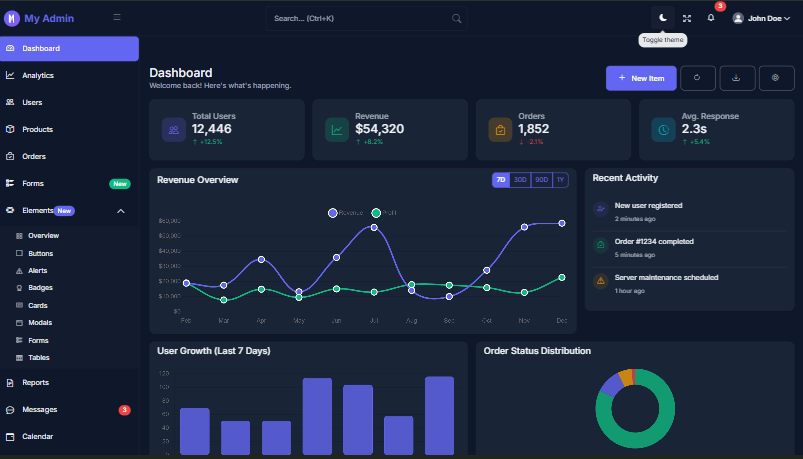
Task: Toggle the dark theme moon icon
Action: click(x=663, y=18)
